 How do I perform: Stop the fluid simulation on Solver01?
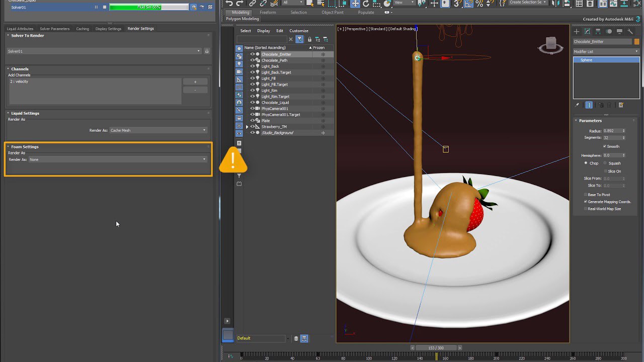(x=105, y=7)
